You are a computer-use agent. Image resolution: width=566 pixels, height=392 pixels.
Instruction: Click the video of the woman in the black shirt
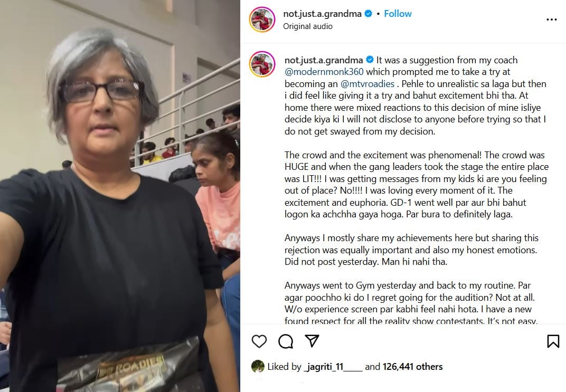(x=120, y=196)
